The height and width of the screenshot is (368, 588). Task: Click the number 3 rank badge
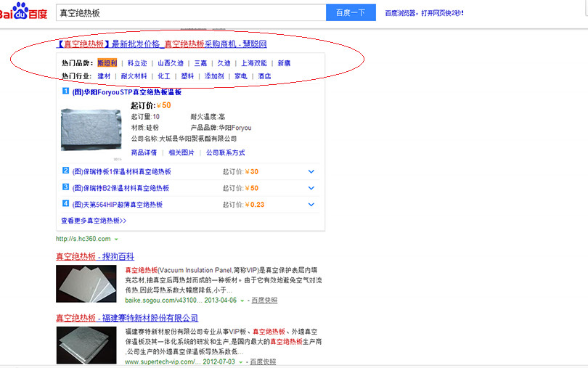pos(65,187)
